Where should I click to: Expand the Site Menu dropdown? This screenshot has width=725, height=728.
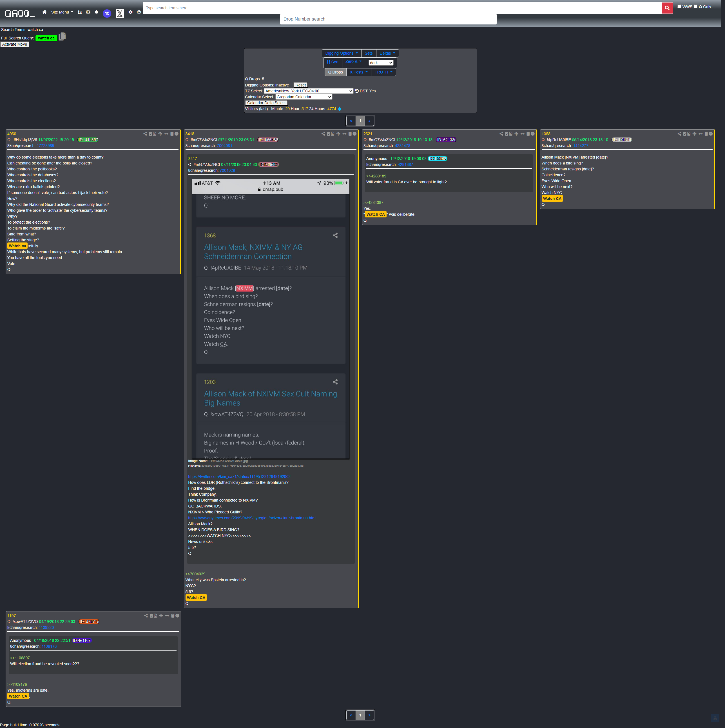tap(62, 12)
